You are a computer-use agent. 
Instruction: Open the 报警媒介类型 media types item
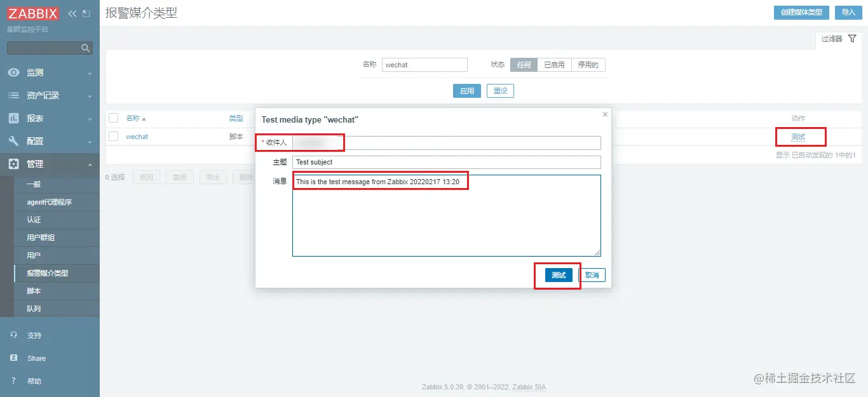[x=57, y=273]
